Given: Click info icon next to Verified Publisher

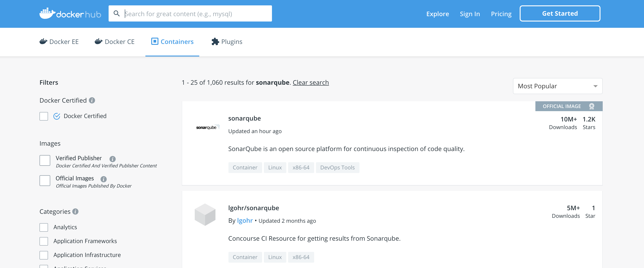Looking at the screenshot, I should 112,159.
